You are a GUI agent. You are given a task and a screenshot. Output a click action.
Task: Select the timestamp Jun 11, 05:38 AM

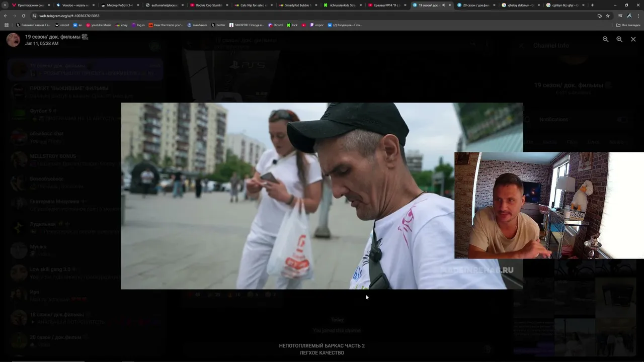tap(42, 44)
